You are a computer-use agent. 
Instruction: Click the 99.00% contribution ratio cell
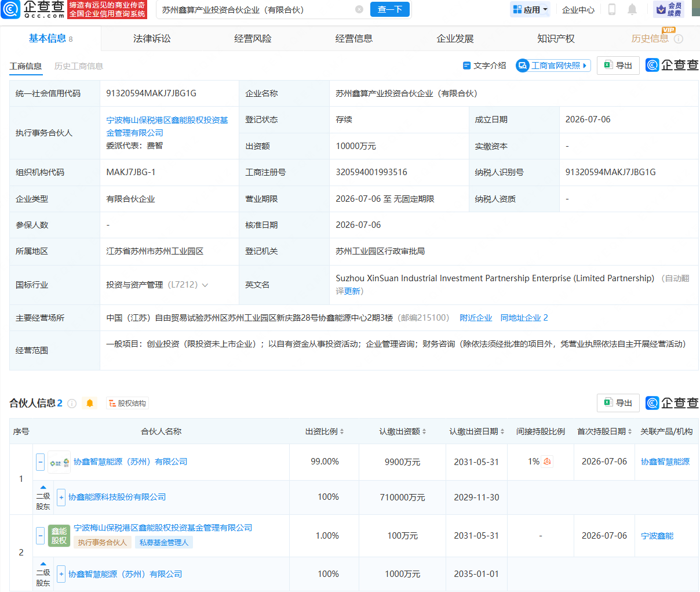[x=325, y=462]
